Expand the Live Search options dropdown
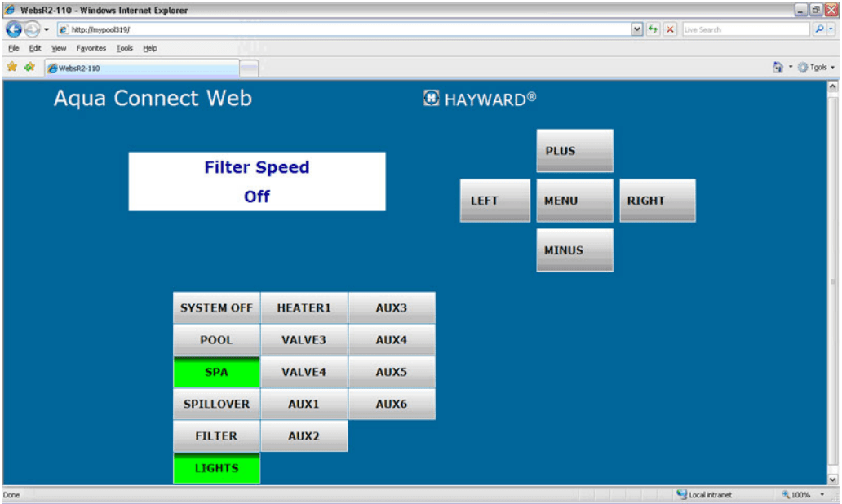The height and width of the screenshot is (504, 842). pos(831,29)
